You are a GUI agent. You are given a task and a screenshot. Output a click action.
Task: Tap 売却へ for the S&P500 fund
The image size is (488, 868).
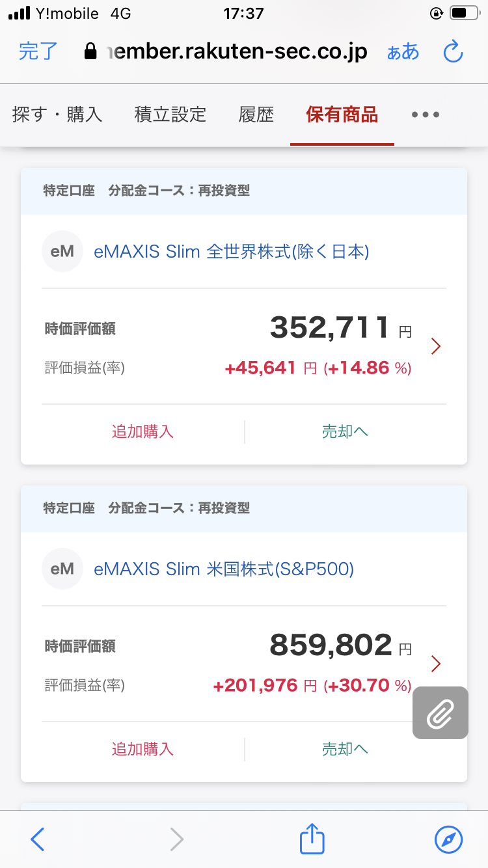click(x=345, y=749)
